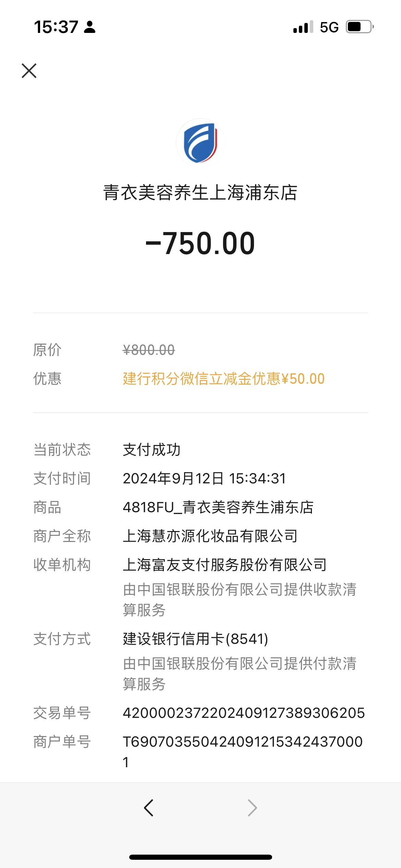Open merchant name 青衣美容养生上海浦东店

click(200, 192)
